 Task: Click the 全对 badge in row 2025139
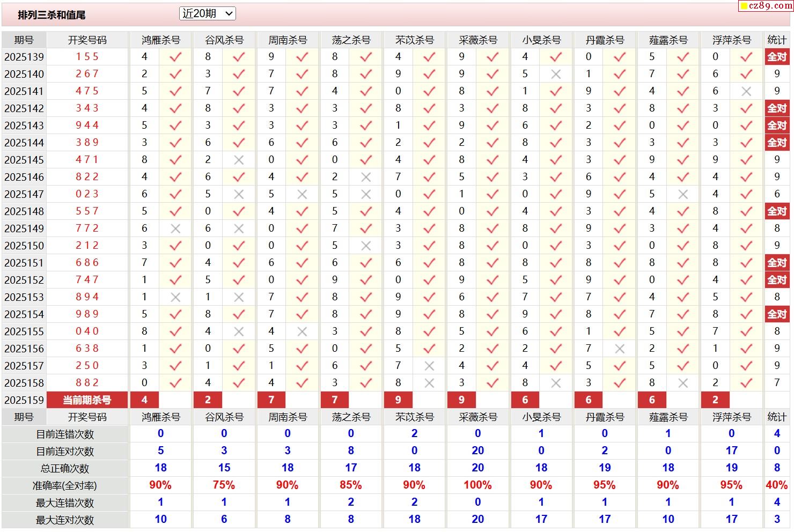click(777, 57)
